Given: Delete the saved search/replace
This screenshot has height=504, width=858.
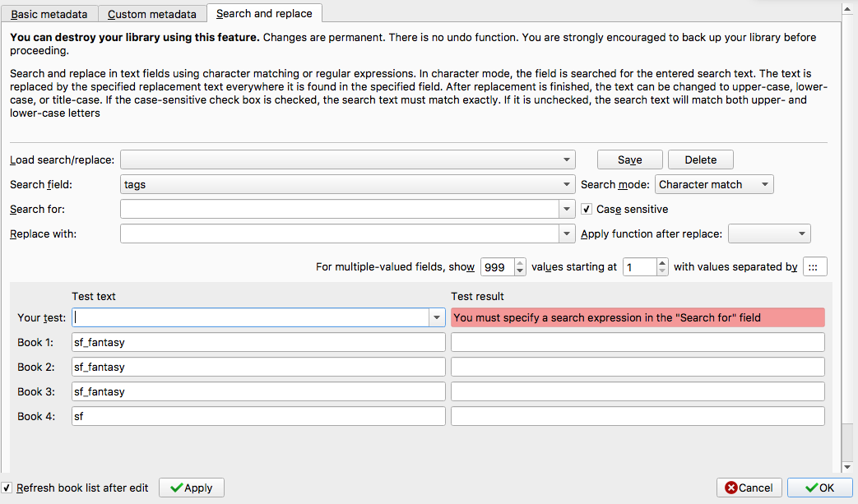Looking at the screenshot, I should (700, 160).
